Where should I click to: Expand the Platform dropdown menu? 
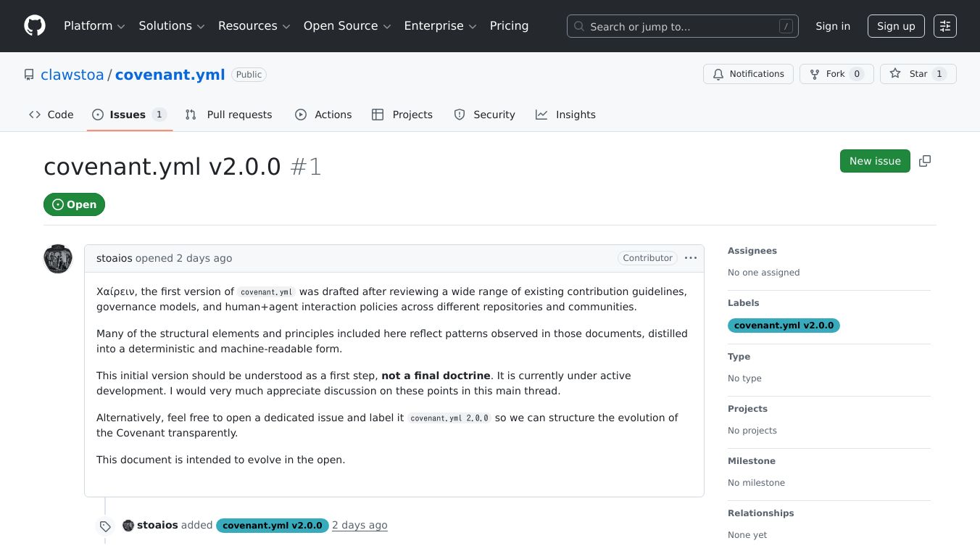[94, 26]
